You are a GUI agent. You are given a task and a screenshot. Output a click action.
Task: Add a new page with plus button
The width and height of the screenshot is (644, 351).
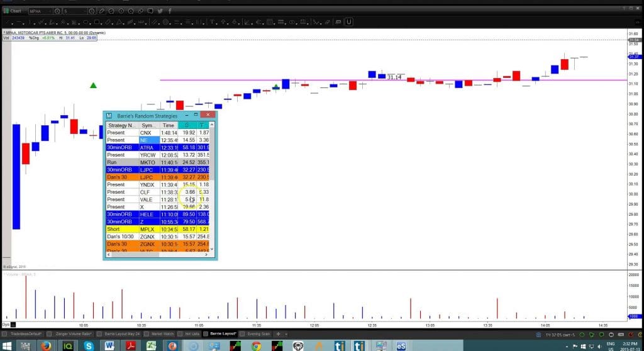[278, 334]
